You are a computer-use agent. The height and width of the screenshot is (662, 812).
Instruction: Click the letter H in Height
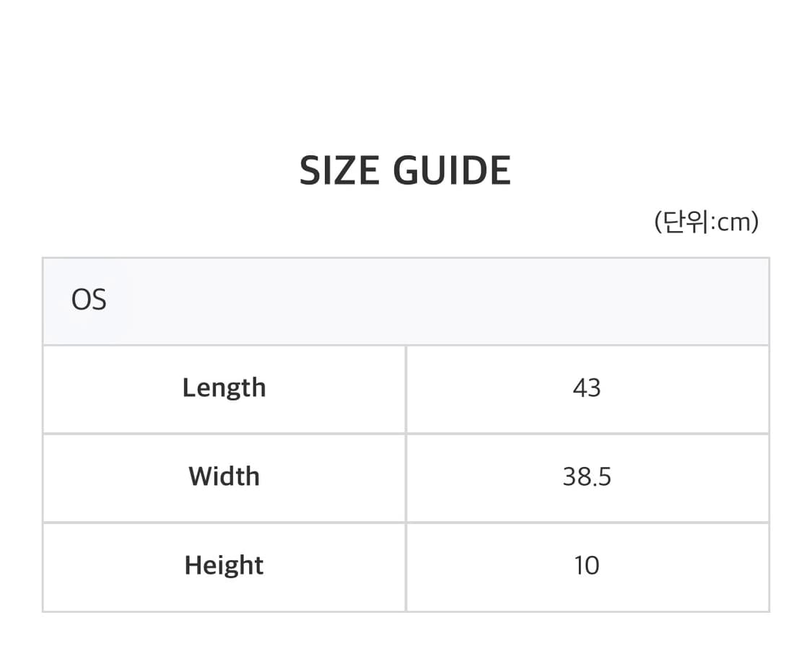(x=193, y=565)
